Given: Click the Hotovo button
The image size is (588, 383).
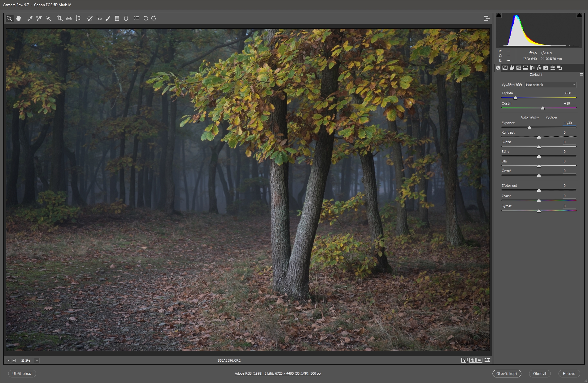Looking at the screenshot, I should pyautogui.click(x=569, y=373).
